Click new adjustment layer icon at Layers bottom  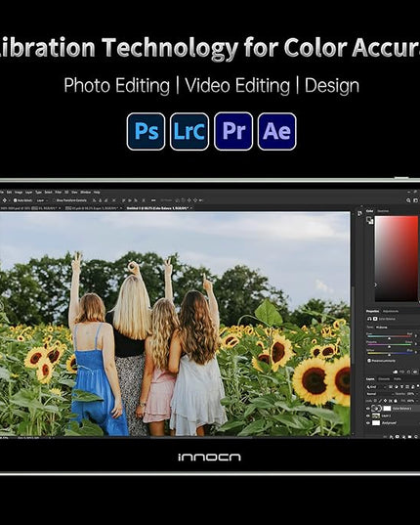[403, 437]
